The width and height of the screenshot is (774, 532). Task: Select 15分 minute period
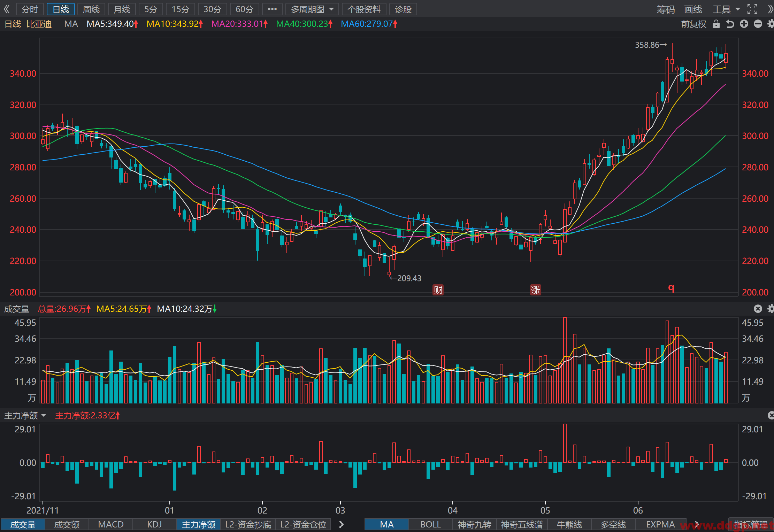[x=181, y=9]
